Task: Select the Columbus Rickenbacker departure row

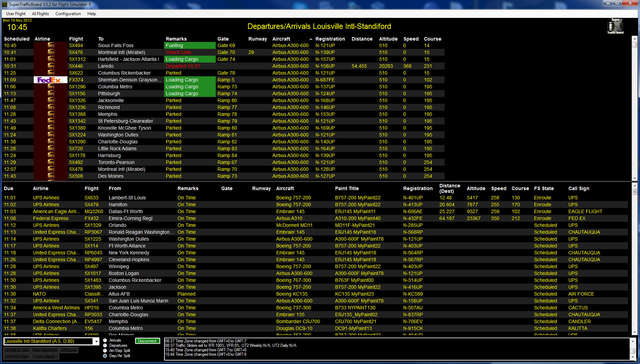Action: tap(224, 73)
